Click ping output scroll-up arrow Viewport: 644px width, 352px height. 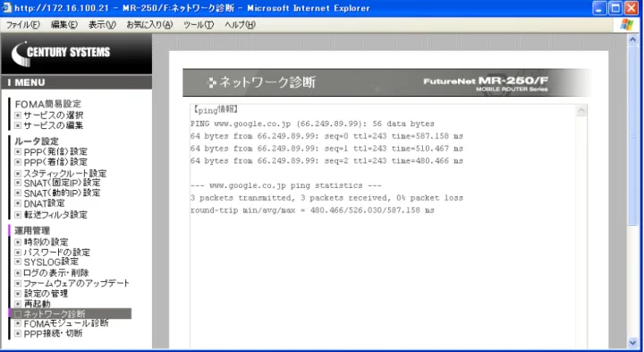coord(581,111)
